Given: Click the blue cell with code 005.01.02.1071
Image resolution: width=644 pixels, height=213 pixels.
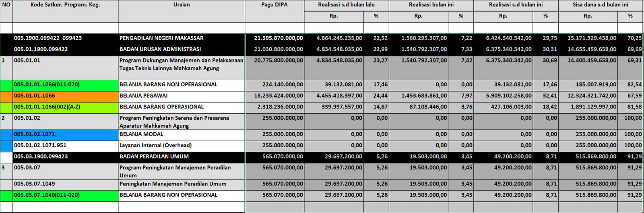Looking at the screenshot, I should [x=65, y=134].
